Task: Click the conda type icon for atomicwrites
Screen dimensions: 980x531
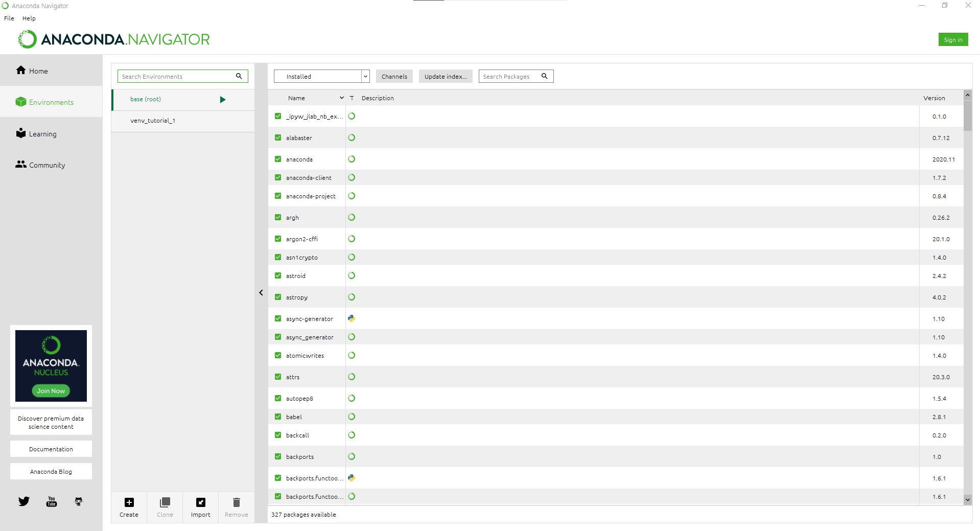Action: click(x=352, y=355)
